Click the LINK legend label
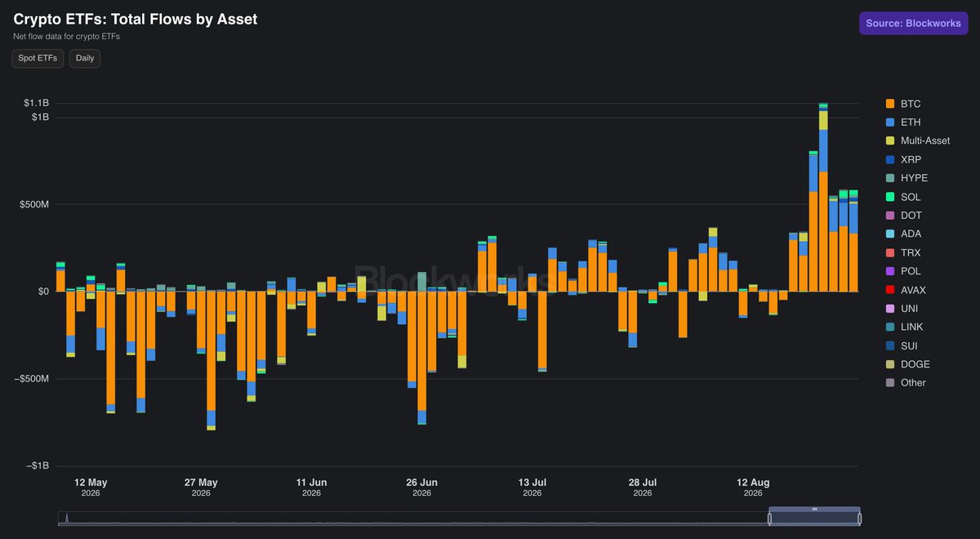The height and width of the screenshot is (539, 980). click(911, 327)
